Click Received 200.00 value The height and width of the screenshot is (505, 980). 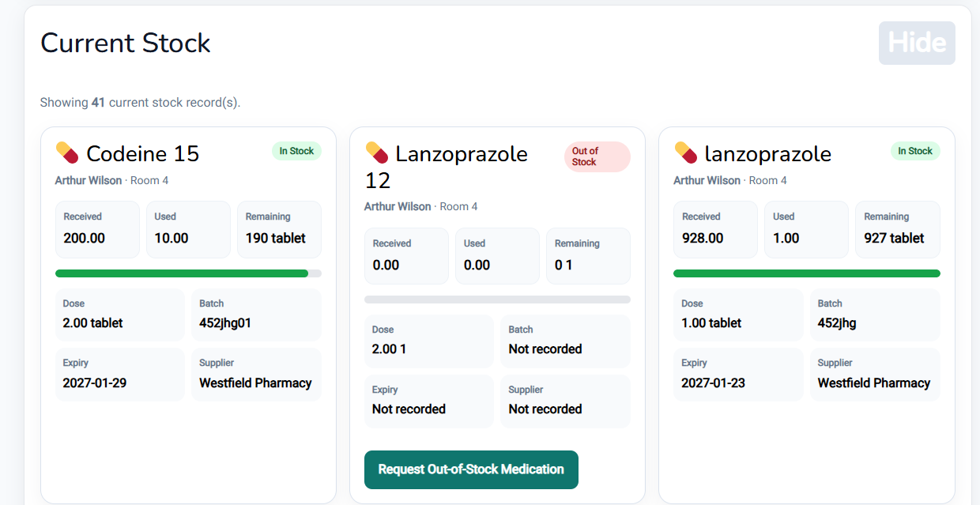pyautogui.click(x=85, y=238)
